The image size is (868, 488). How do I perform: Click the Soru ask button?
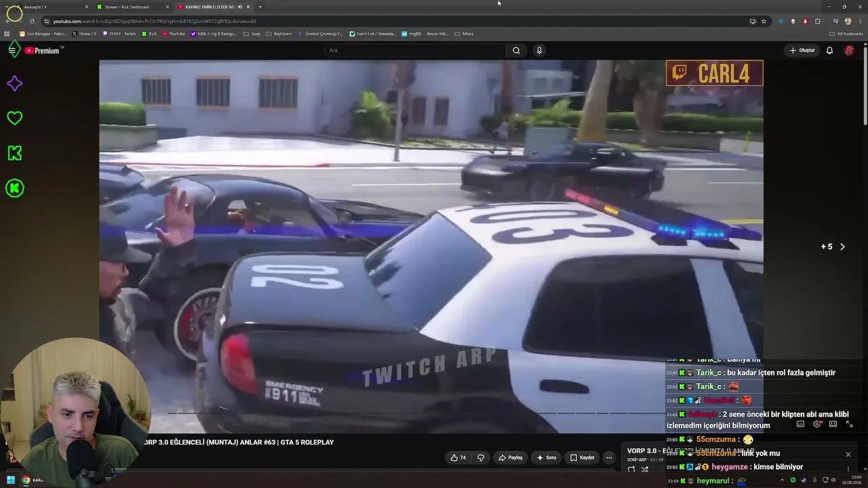(x=547, y=457)
